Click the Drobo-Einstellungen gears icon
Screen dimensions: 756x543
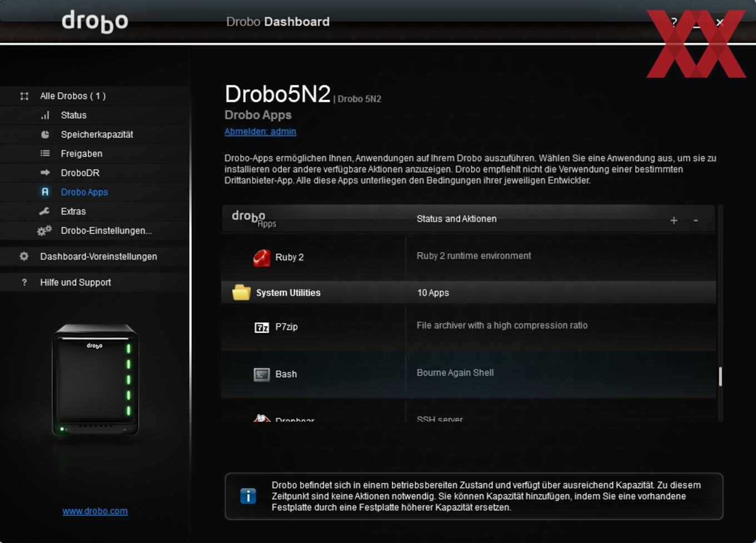(x=44, y=230)
